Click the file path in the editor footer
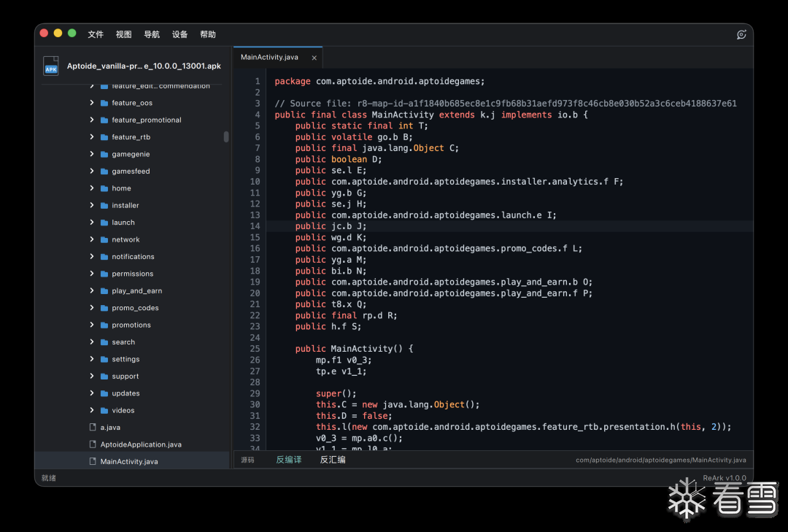Viewport: 788px width, 532px height. tap(661, 460)
